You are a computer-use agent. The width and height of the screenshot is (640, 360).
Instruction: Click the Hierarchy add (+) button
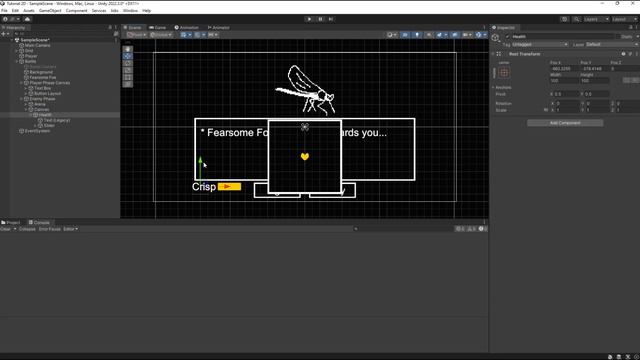click(x=4, y=34)
